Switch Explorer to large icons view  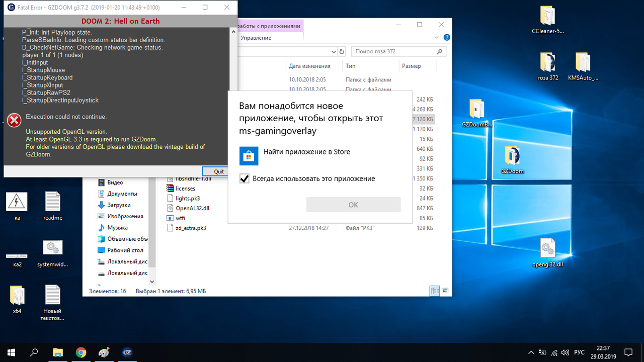[445, 291]
